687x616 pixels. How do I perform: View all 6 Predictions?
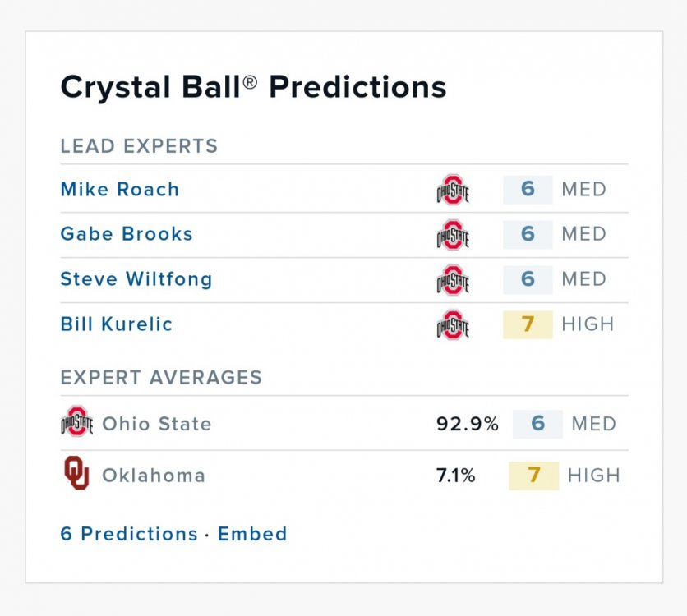pyautogui.click(x=129, y=534)
